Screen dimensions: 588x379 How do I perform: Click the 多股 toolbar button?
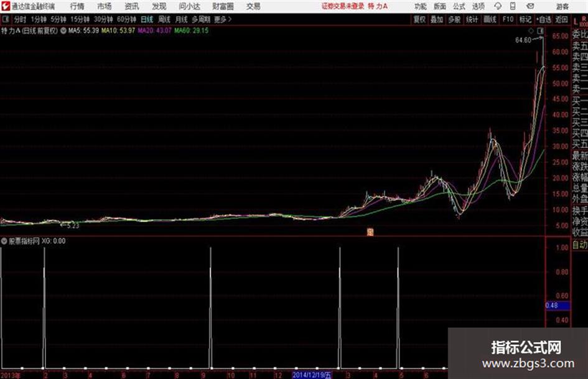tap(454, 19)
